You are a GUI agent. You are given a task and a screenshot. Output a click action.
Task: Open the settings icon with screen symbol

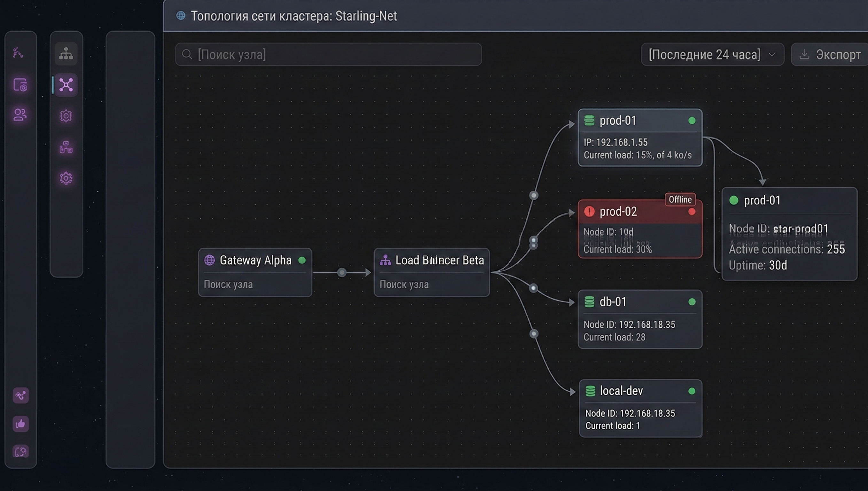20,85
